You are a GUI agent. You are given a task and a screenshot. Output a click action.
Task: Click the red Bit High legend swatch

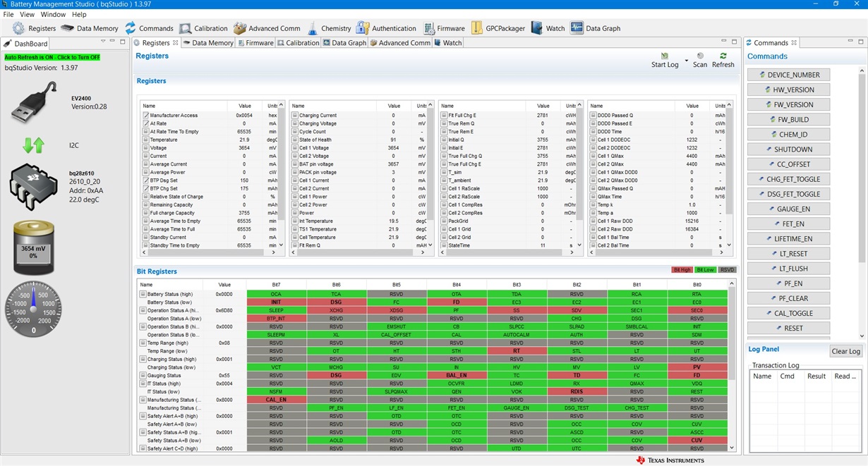682,270
